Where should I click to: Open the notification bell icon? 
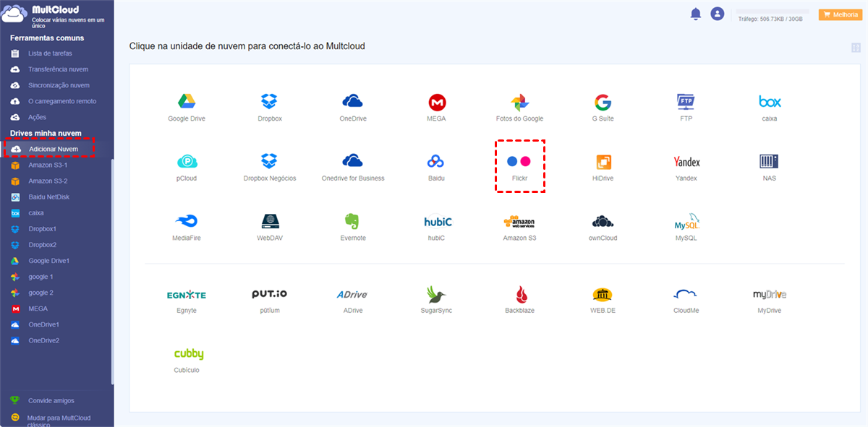click(x=696, y=14)
